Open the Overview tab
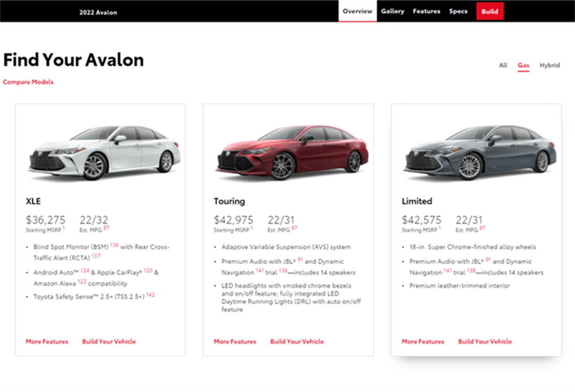 357,11
